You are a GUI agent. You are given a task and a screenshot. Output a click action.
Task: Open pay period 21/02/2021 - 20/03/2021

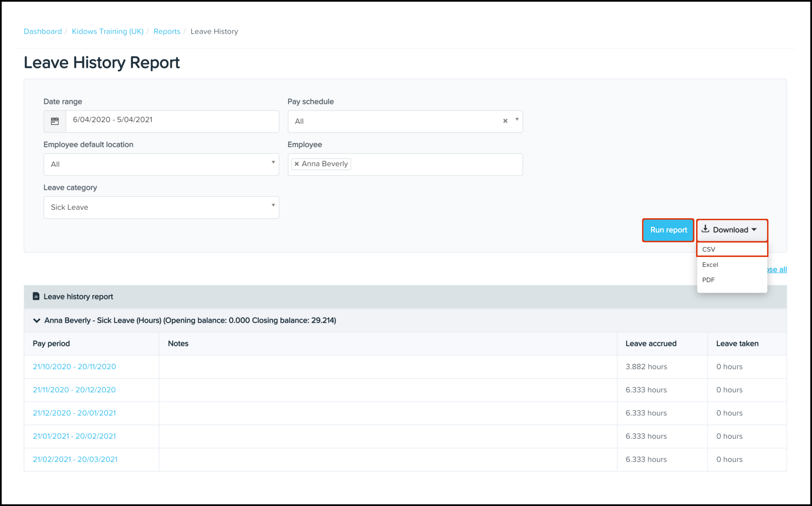[x=75, y=459]
